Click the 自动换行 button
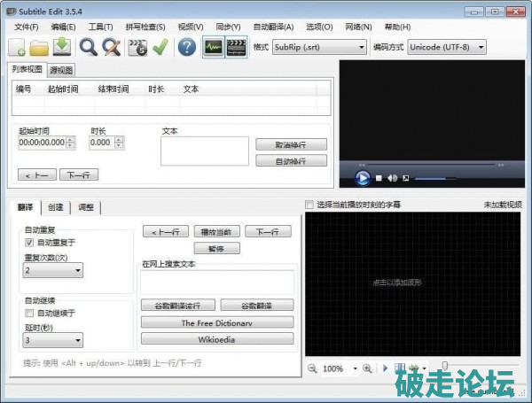 [x=291, y=161]
